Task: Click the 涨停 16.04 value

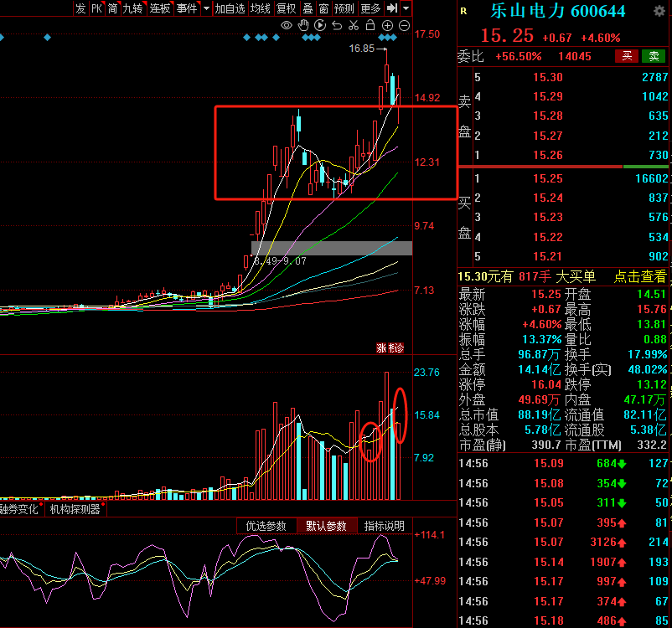Action: (546, 384)
